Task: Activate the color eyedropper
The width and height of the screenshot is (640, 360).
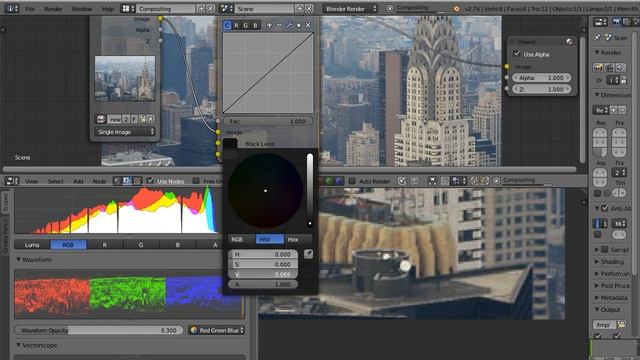Action: coord(308,254)
